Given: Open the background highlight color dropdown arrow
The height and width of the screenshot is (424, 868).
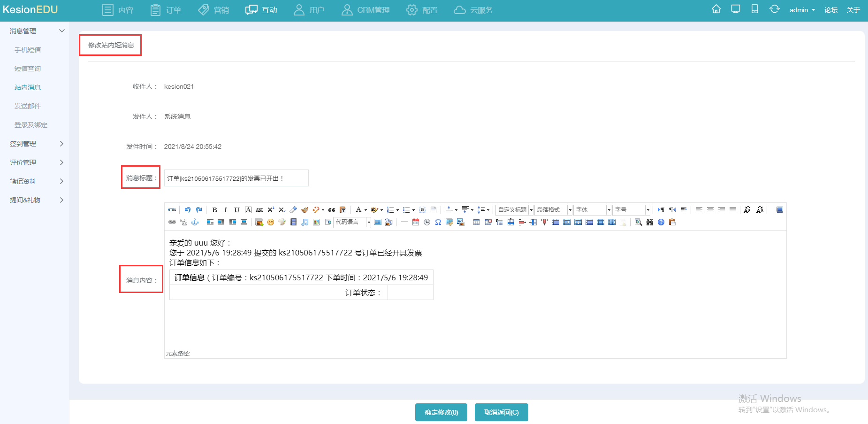Looking at the screenshot, I should 381,210.
